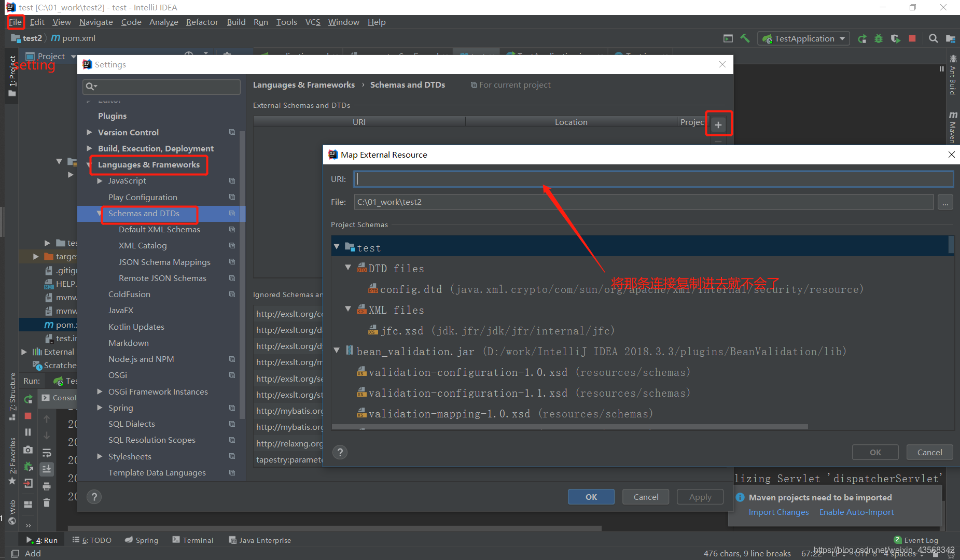Open Ant Build tool window
The width and height of the screenshot is (960, 560).
(x=953, y=76)
